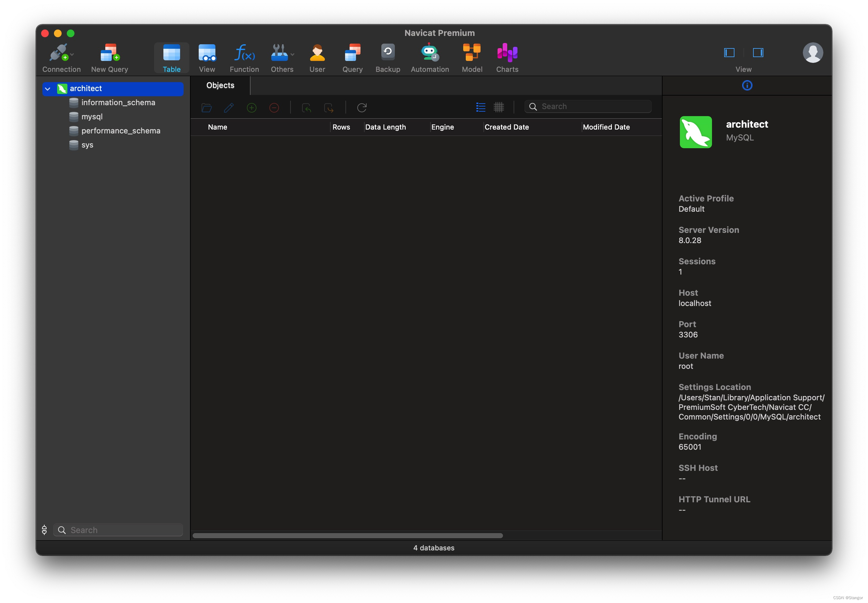Screen dimensions: 868x603
Task: Open the Connection dropdown arrow
Action: point(72,55)
